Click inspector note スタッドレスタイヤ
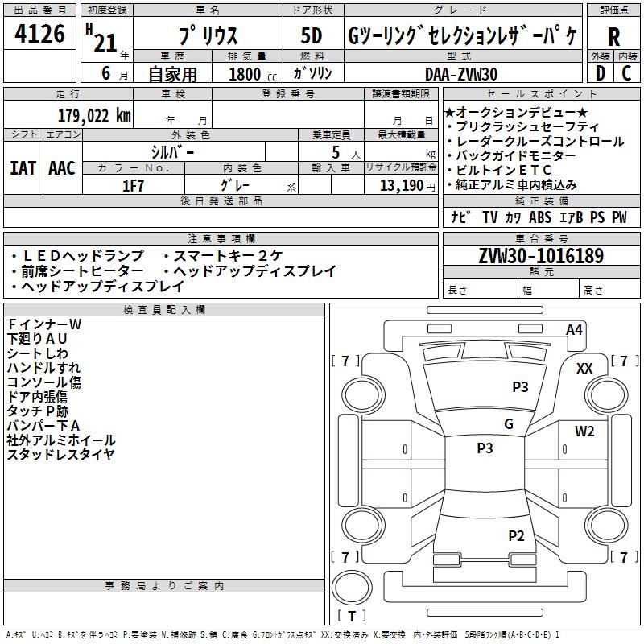 [61, 455]
